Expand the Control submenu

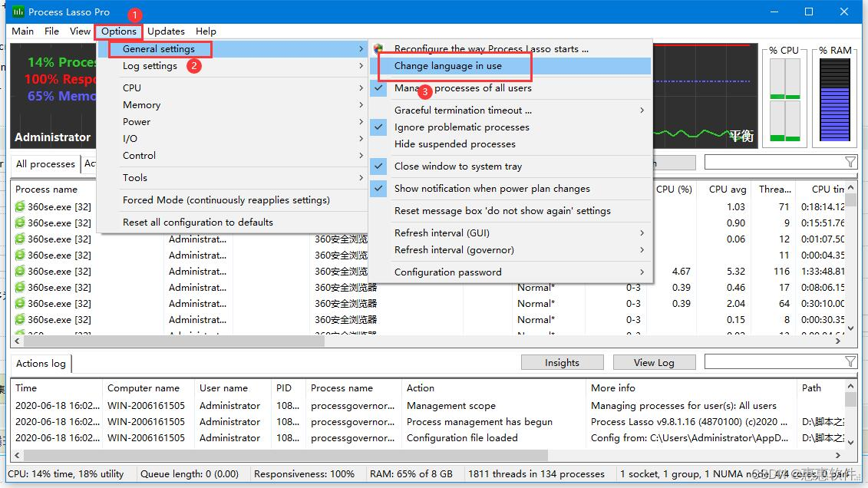(232, 156)
